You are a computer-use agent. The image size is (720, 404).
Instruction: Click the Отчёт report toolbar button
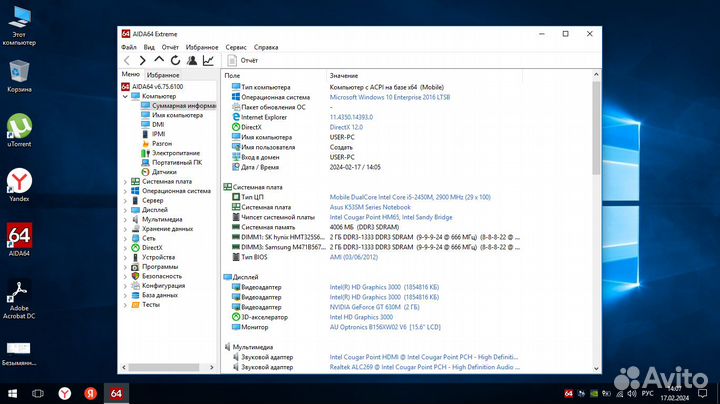242,60
